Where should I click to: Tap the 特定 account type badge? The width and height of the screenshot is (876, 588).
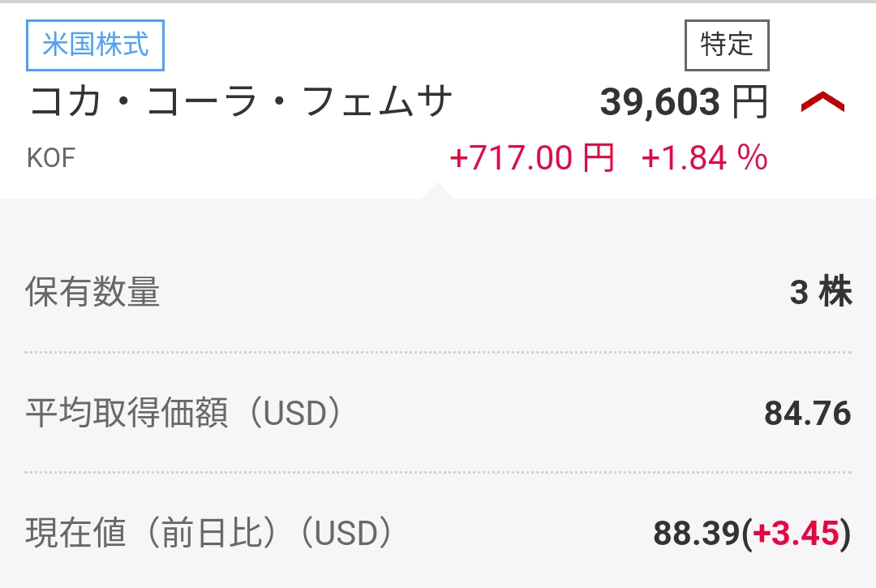727,45
